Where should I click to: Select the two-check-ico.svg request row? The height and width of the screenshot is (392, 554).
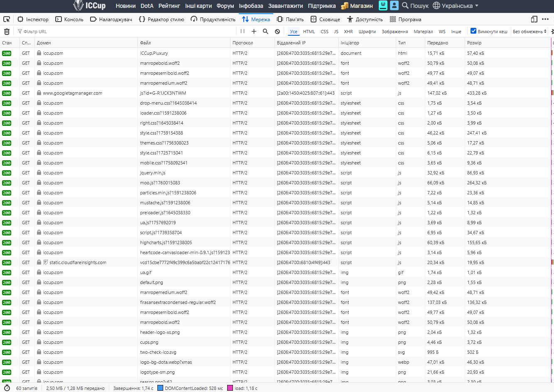[276, 352]
